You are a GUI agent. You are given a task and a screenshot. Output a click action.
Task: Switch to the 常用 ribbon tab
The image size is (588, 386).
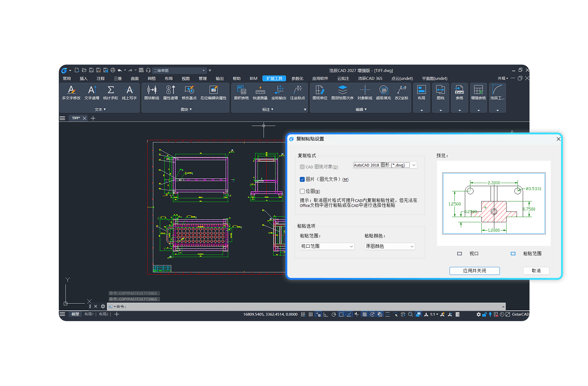pyautogui.click(x=67, y=79)
